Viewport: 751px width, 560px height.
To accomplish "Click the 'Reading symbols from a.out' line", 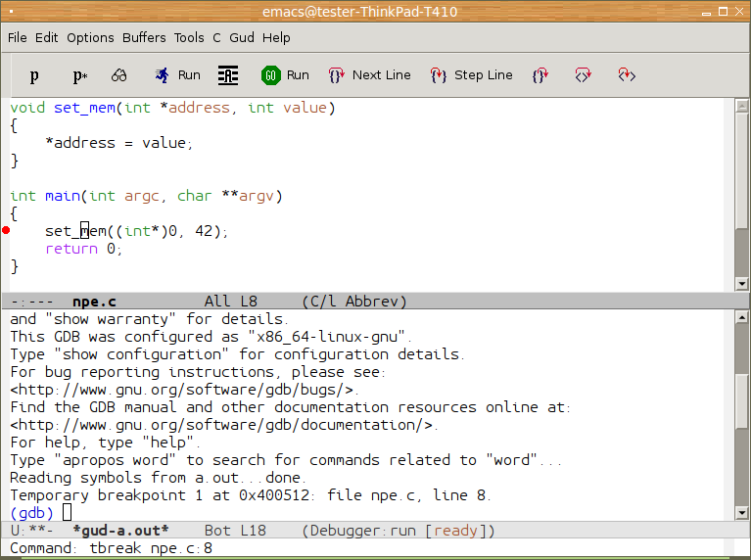I will tap(158, 478).
